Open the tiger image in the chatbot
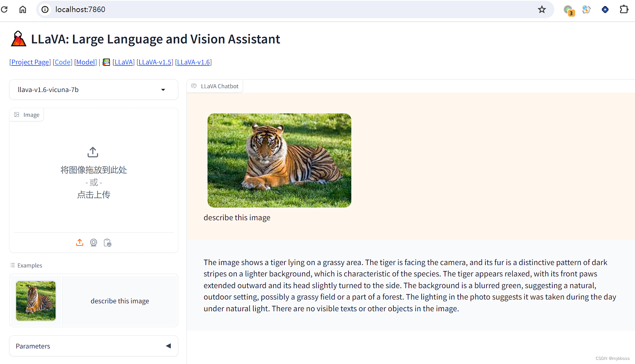This screenshot has height=364, width=635. pyautogui.click(x=279, y=160)
